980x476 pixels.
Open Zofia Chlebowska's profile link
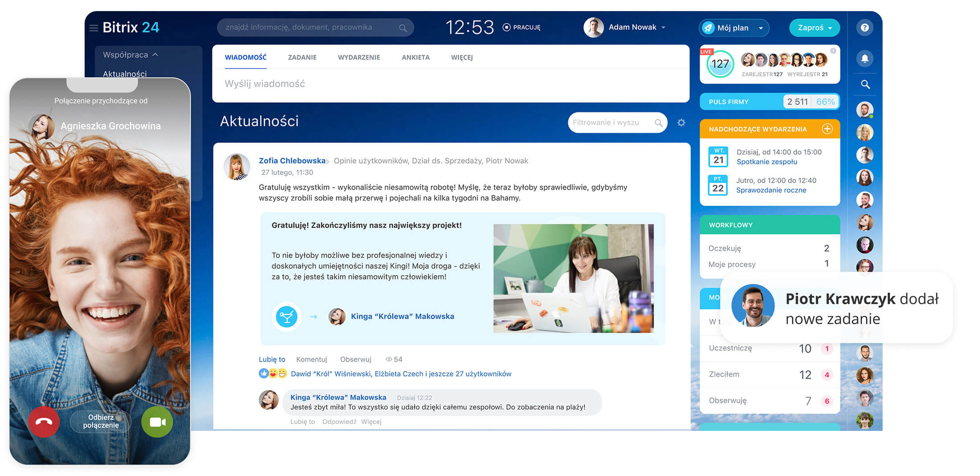(x=292, y=160)
